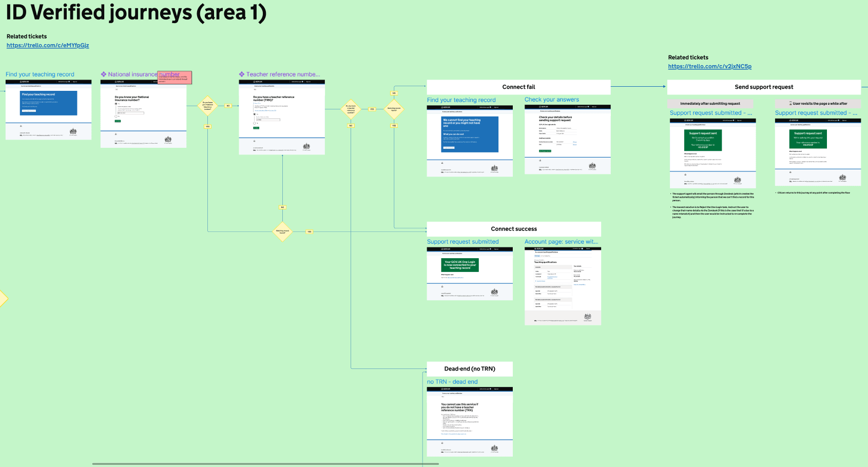This screenshot has height=467, width=868.
Task: Select the No radio on the National Insurance question
Action: coord(116,116)
